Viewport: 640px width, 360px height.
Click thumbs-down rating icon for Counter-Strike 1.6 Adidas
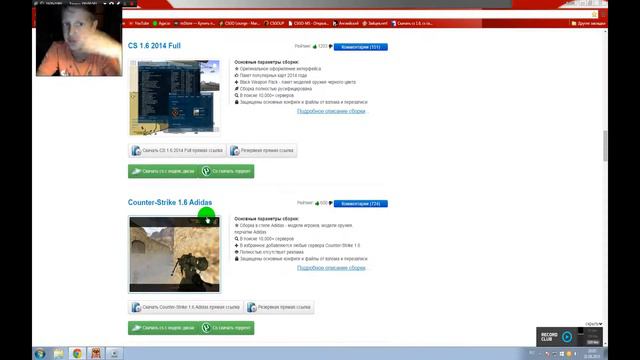pyautogui.click(x=331, y=203)
